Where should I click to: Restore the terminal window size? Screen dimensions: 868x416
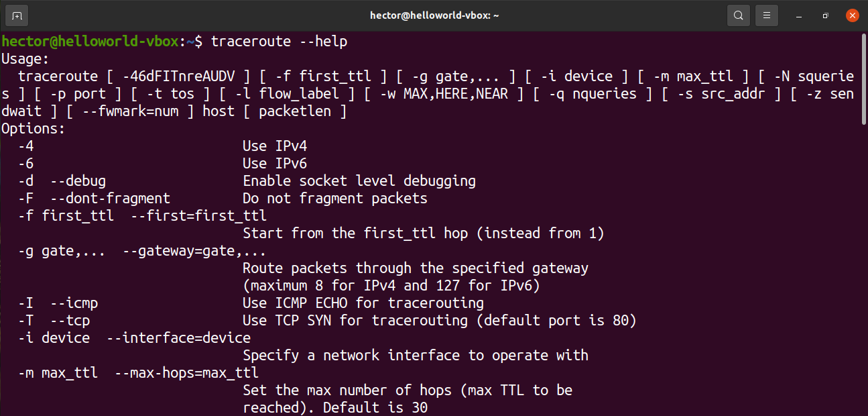point(824,15)
